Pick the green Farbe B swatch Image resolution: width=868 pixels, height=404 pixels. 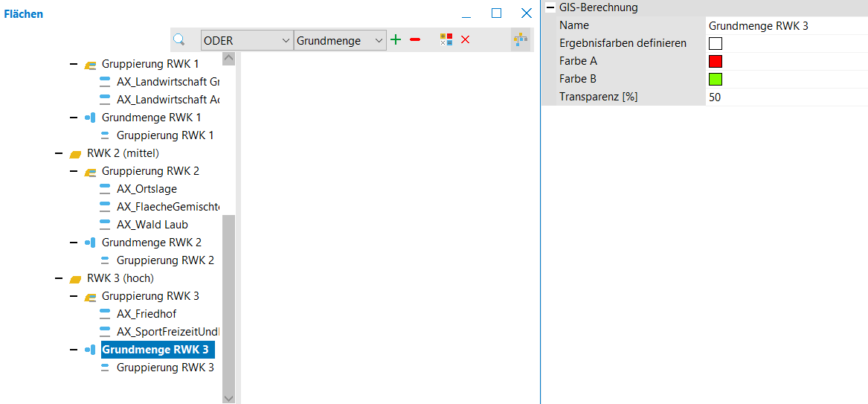click(x=716, y=79)
